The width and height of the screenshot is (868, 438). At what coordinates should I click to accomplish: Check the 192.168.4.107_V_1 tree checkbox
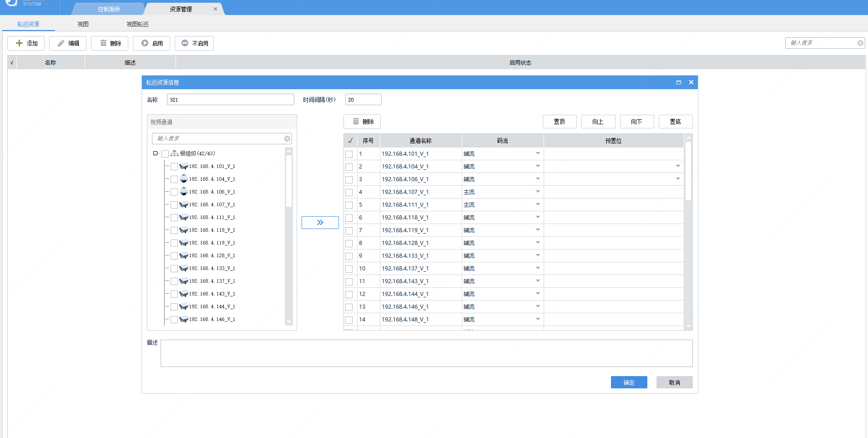[174, 205]
